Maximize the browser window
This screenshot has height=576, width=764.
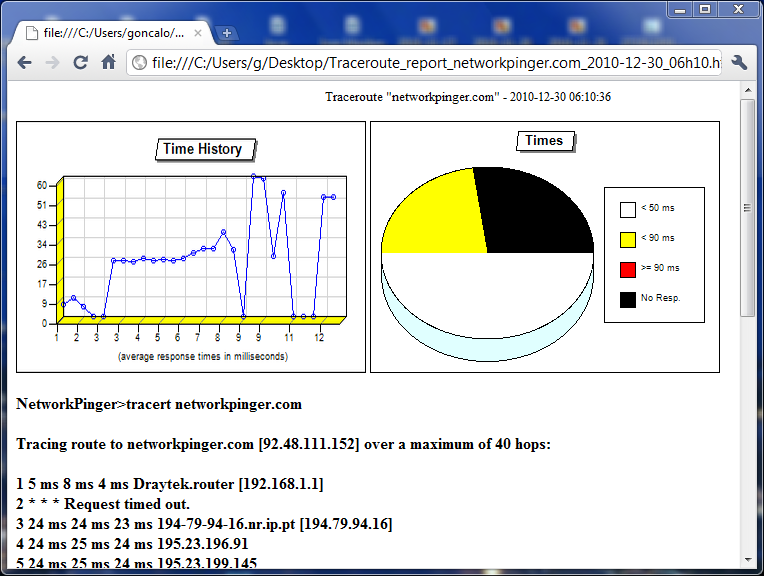705,9
